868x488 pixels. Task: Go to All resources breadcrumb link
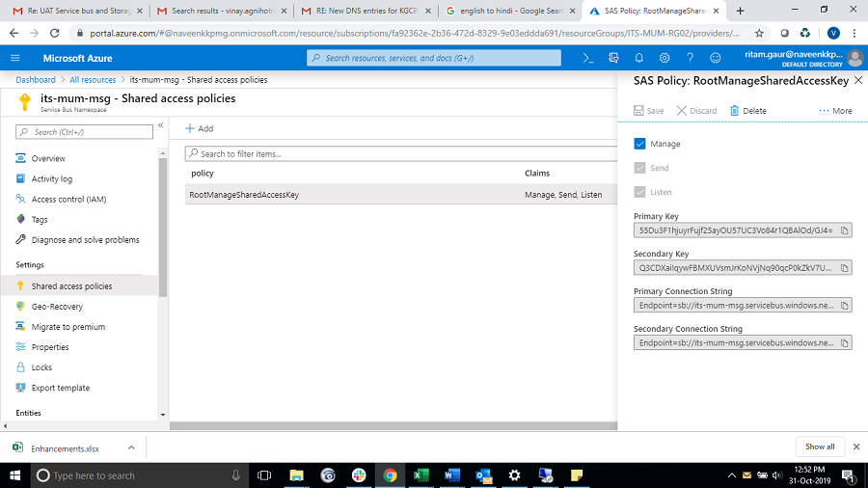tap(93, 80)
